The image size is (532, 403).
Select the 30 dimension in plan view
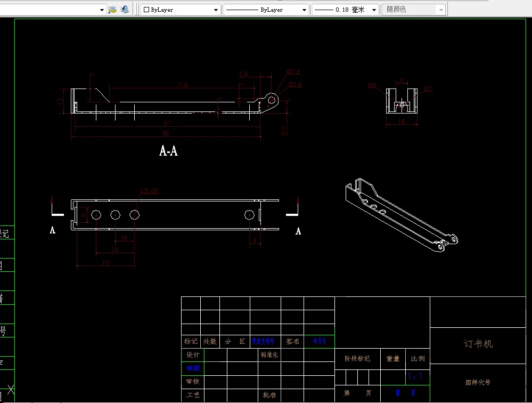tap(105, 262)
